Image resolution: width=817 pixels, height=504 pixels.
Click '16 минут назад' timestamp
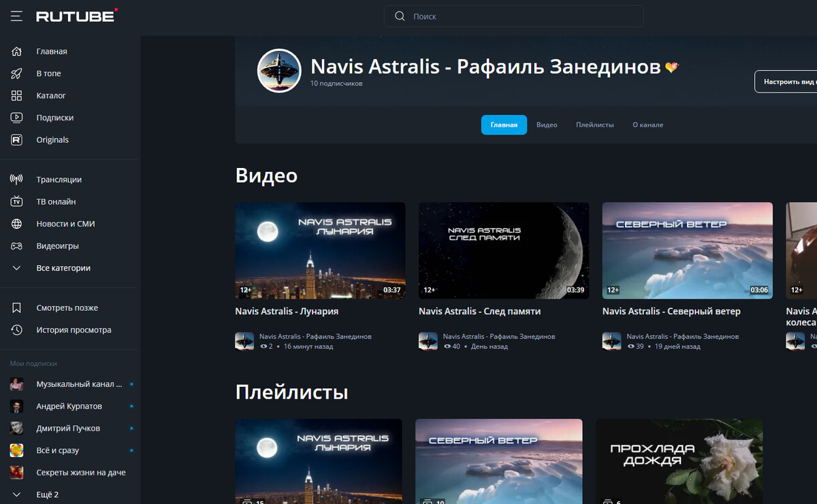pos(308,347)
